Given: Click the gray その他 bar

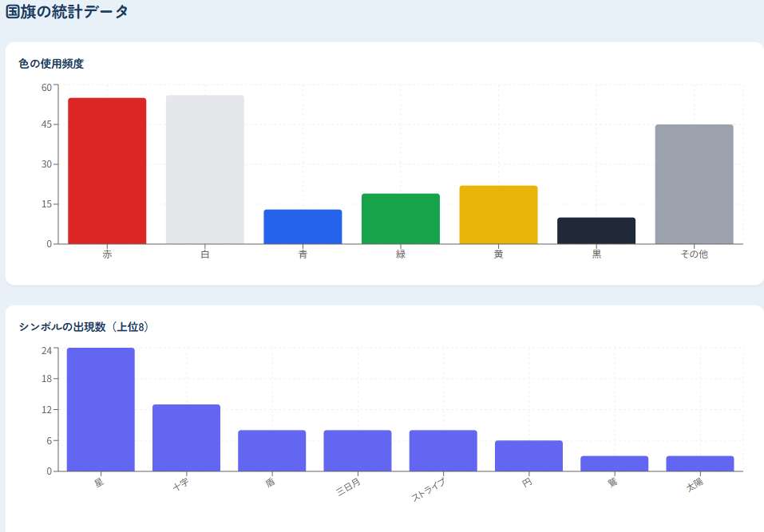Looking at the screenshot, I should 694,183.
